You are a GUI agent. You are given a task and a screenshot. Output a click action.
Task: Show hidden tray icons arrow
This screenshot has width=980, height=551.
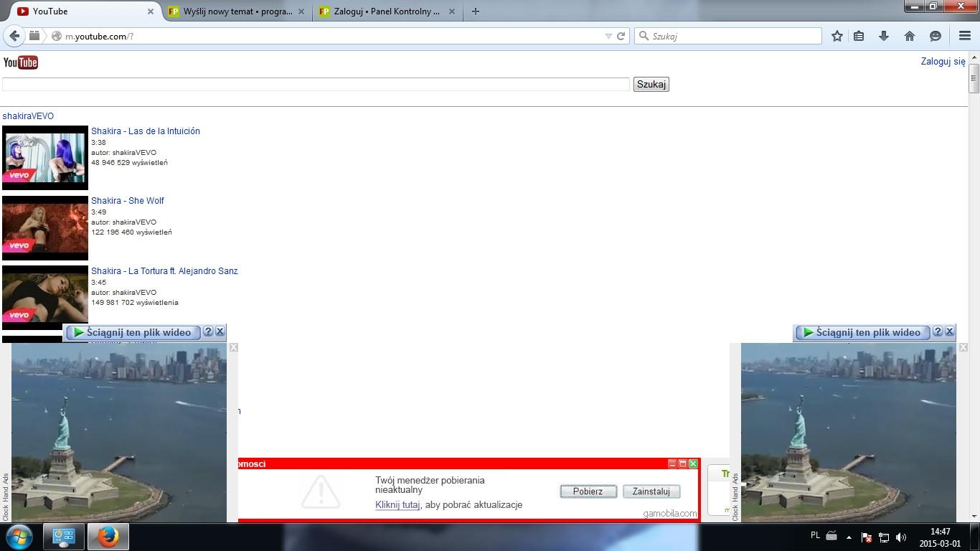tap(849, 537)
